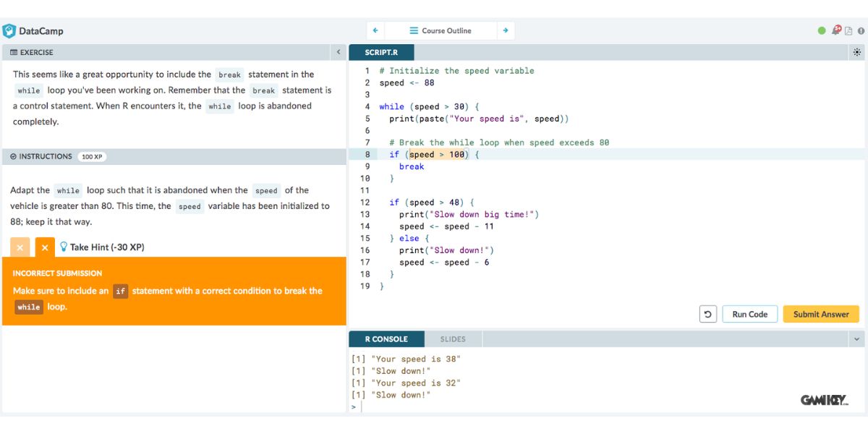Click 'speed <- speed - 6' line

click(x=444, y=262)
